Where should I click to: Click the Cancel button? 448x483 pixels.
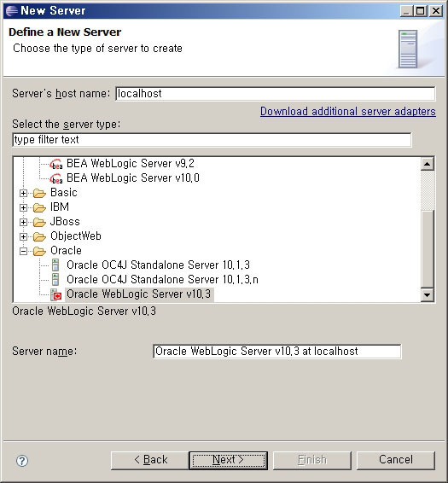pos(396,460)
